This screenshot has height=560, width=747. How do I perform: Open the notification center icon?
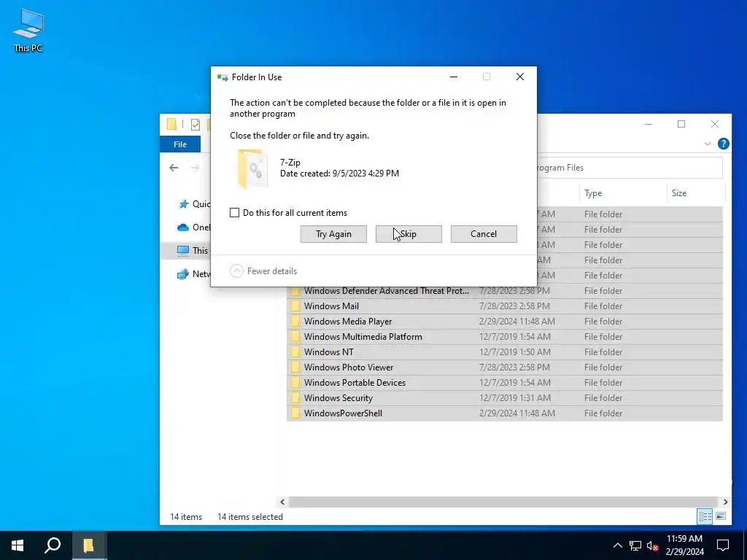tap(723, 545)
